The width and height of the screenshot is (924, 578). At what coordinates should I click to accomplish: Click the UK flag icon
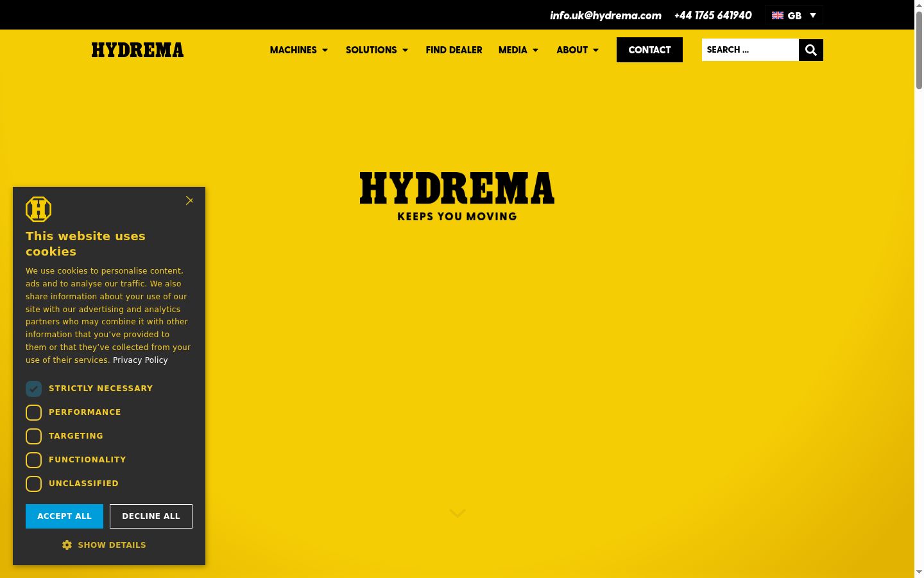click(x=778, y=15)
